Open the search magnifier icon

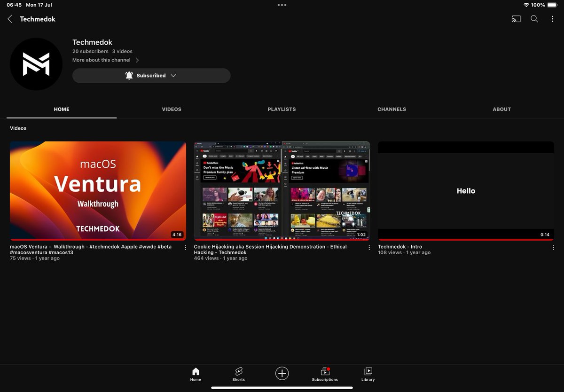[534, 19]
